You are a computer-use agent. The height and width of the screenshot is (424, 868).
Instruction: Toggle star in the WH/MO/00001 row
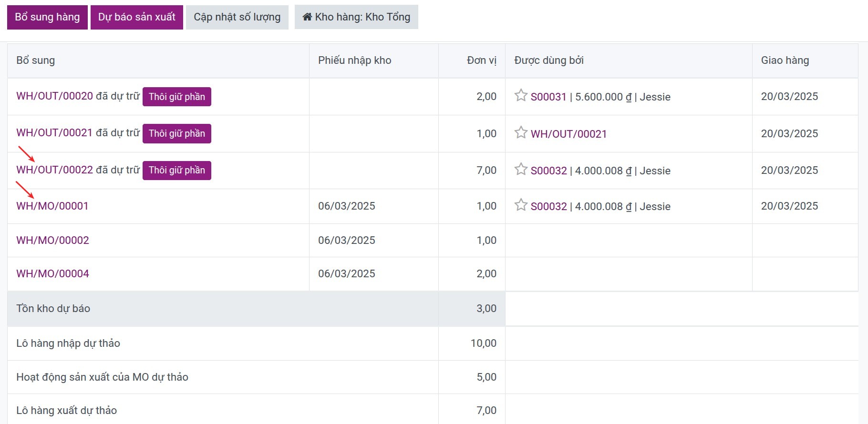[x=521, y=205]
